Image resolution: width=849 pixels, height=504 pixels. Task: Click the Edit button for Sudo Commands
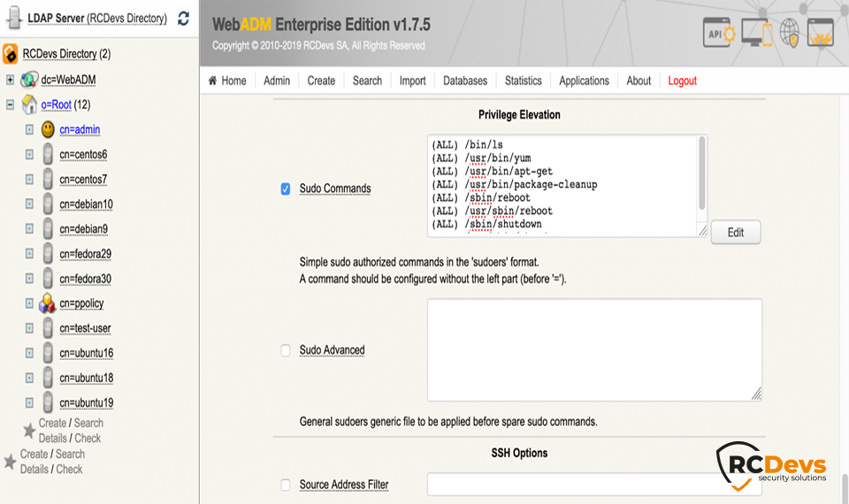tap(735, 233)
